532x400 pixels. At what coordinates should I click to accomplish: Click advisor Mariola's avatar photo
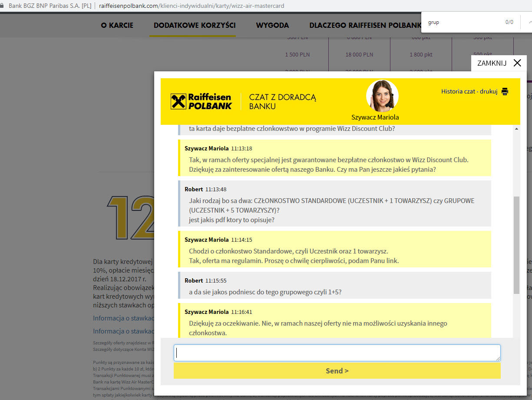382,96
